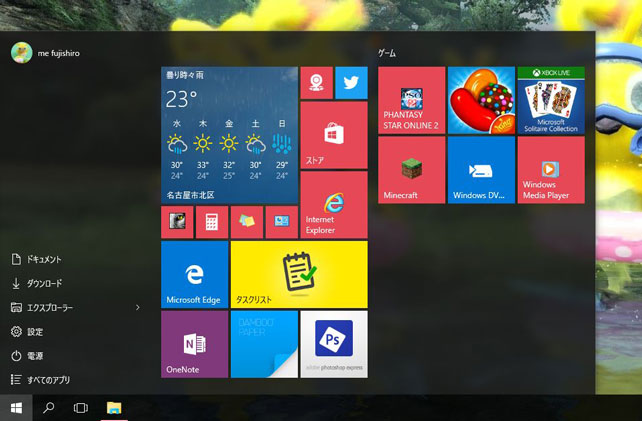This screenshot has height=421, width=642.
Task: Open Task View in the taskbar
Action: 81,408
